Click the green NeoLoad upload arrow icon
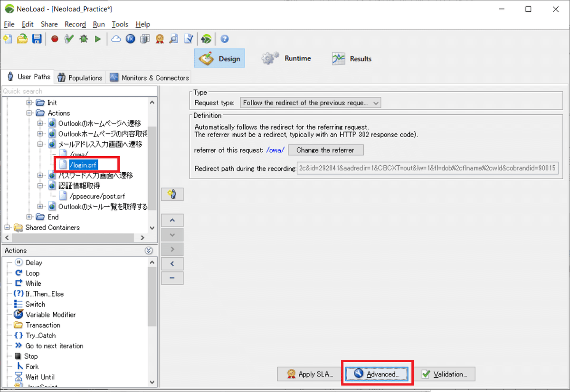 (x=206, y=39)
